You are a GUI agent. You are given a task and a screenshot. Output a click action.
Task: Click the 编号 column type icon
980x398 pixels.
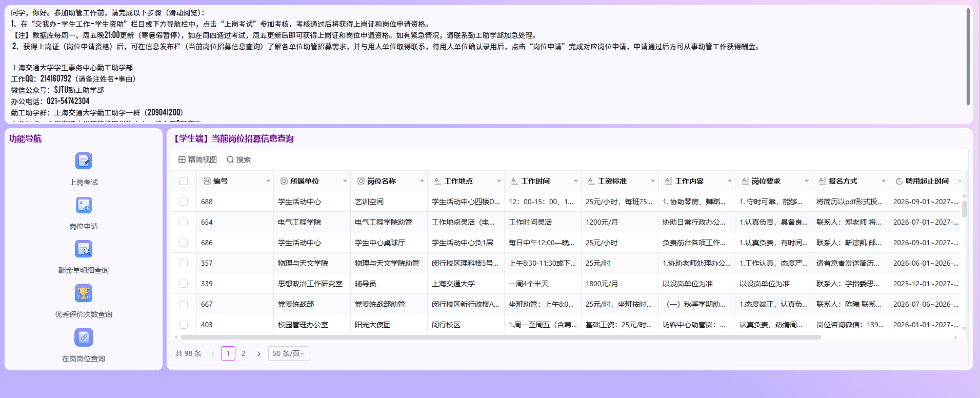207,181
